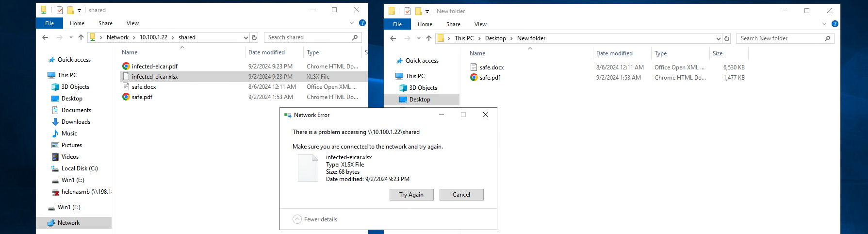
Task: Click the search magnifier in New folder window
Action: [827, 38]
